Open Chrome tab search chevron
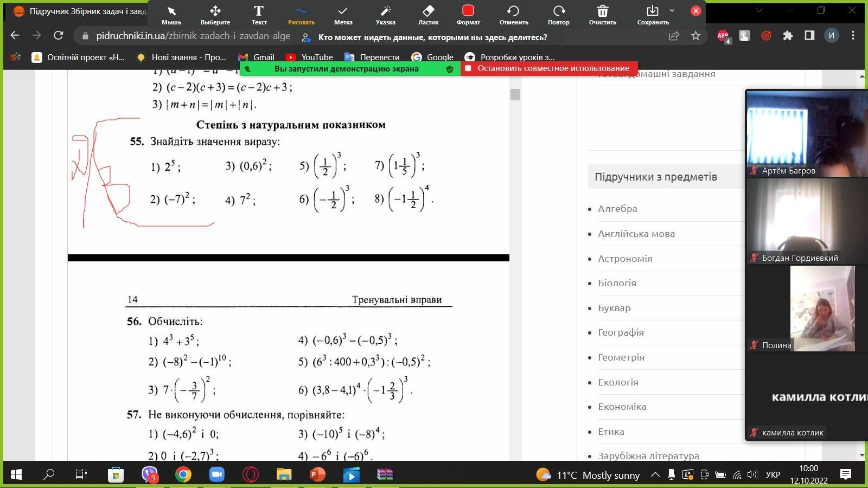This screenshot has width=868, height=488. click(x=759, y=10)
